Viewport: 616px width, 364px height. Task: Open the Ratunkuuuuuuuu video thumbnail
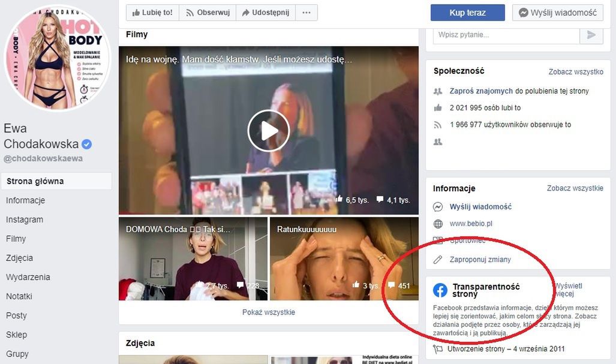pyautogui.click(x=344, y=259)
